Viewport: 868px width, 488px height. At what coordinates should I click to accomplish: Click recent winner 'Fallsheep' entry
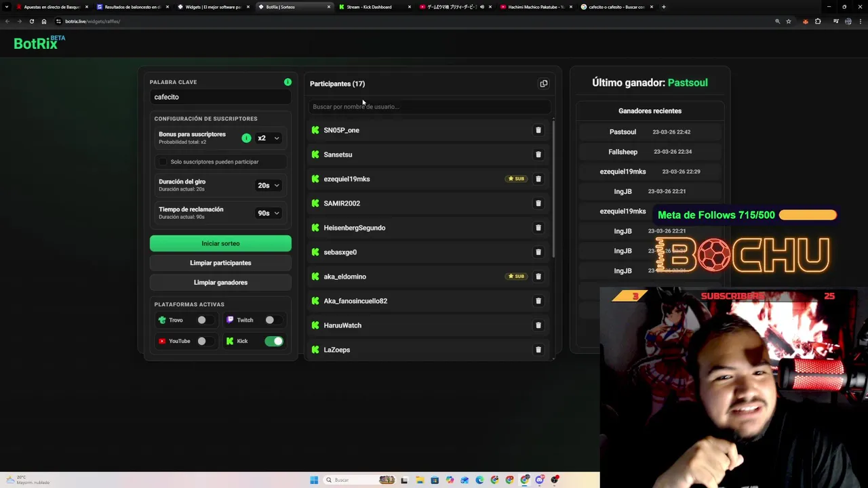tap(650, 152)
